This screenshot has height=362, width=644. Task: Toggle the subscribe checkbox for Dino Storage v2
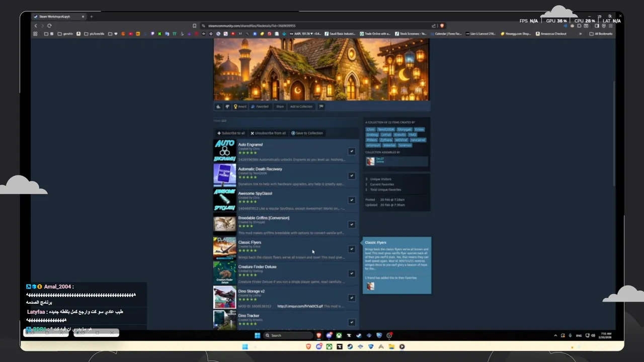tap(352, 298)
